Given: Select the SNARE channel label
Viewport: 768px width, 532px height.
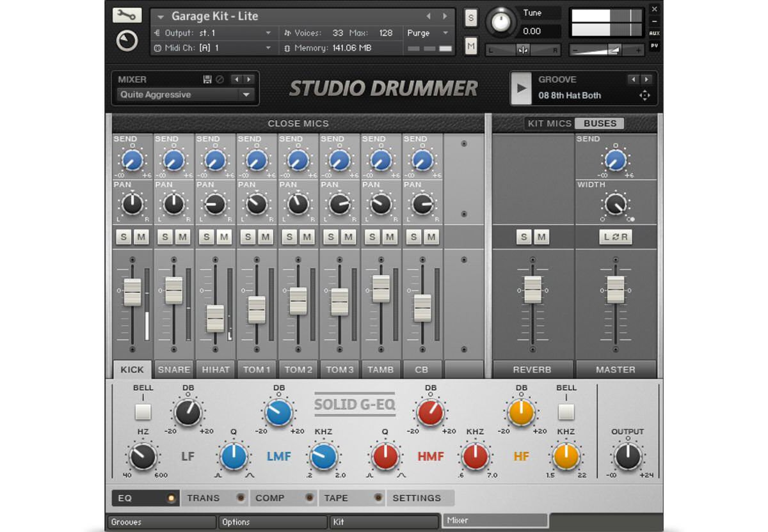Looking at the screenshot, I should coord(173,369).
